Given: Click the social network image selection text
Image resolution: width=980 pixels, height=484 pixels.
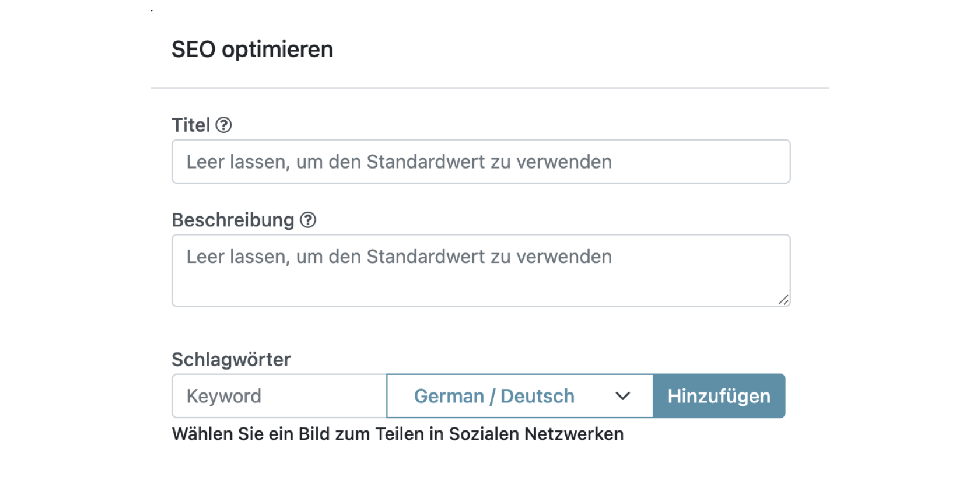Looking at the screenshot, I should pyautogui.click(x=397, y=434).
